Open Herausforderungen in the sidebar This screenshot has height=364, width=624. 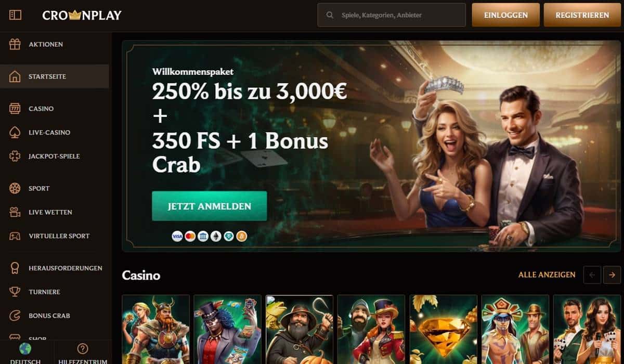(54, 268)
